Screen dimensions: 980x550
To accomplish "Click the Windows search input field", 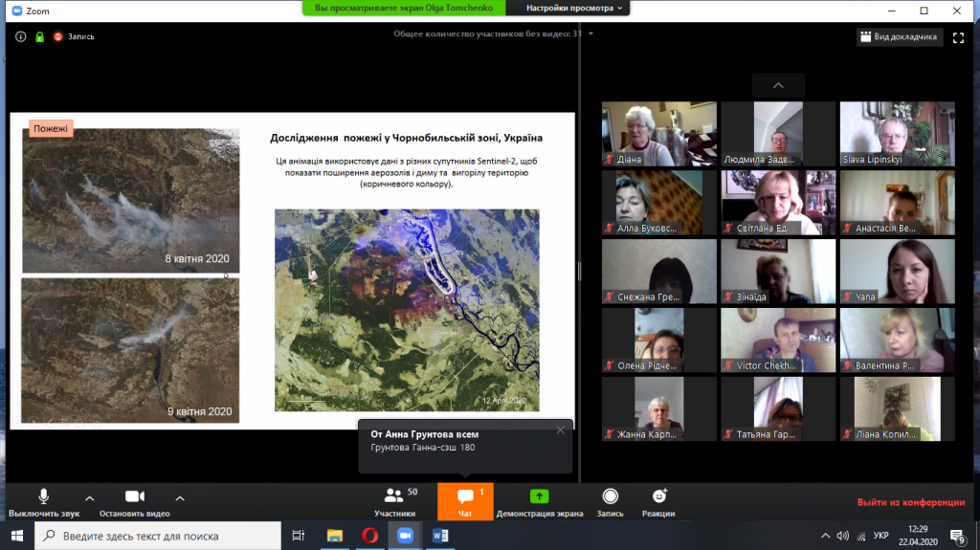I will [x=158, y=536].
